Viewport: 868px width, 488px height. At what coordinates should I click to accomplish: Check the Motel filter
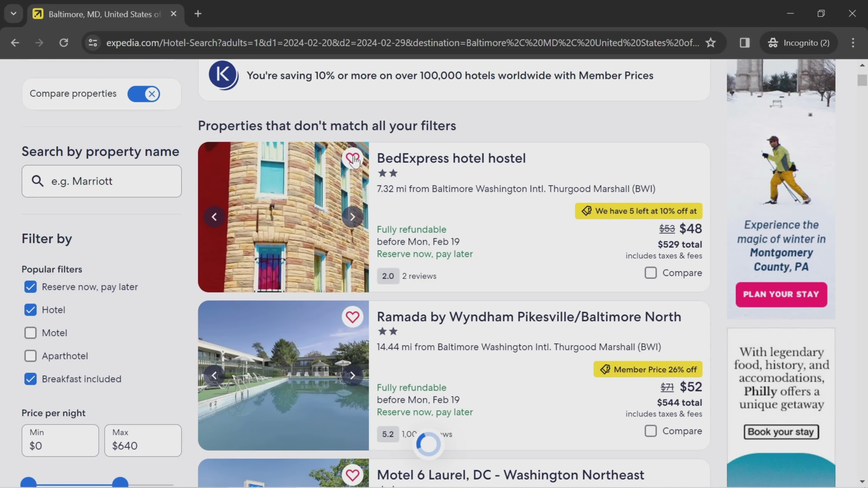tap(30, 333)
